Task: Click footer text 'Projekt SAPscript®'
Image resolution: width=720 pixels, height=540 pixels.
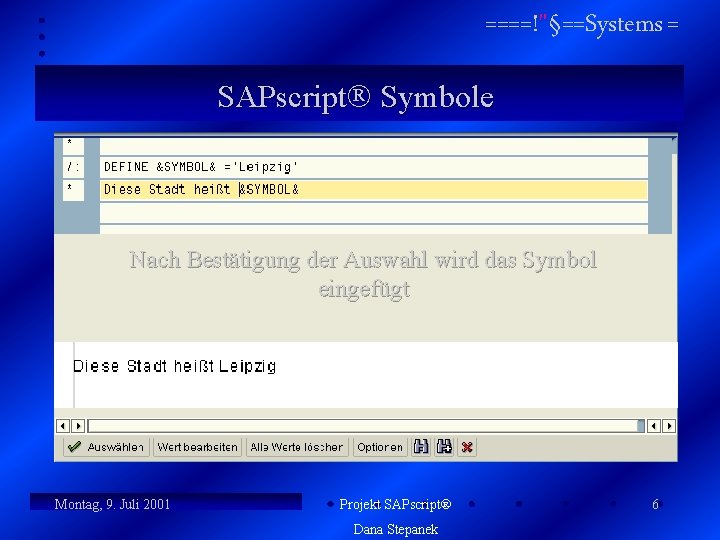Action: pos(395,504)
